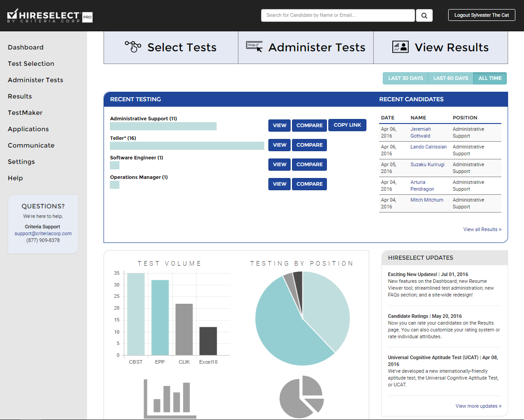Click the gray pie chart icon below Testing By Position
Screen dimensions: 524x420
point(302,396)
